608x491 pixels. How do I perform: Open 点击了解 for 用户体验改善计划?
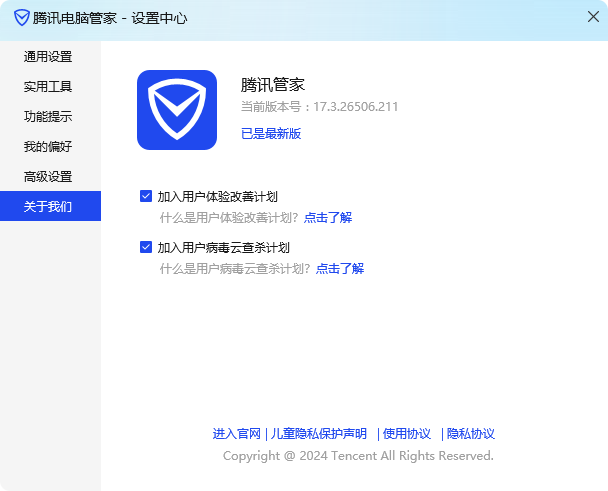pyautogui.click(x=328, y=218)
